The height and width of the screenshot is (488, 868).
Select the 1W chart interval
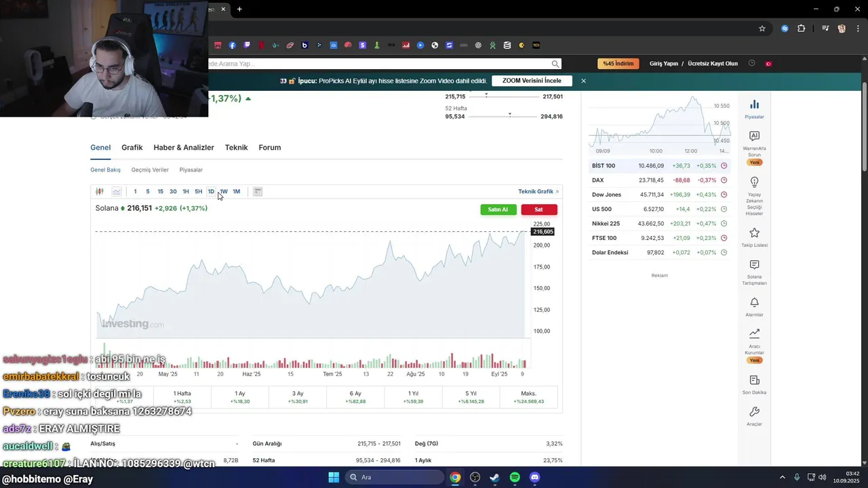224,192
